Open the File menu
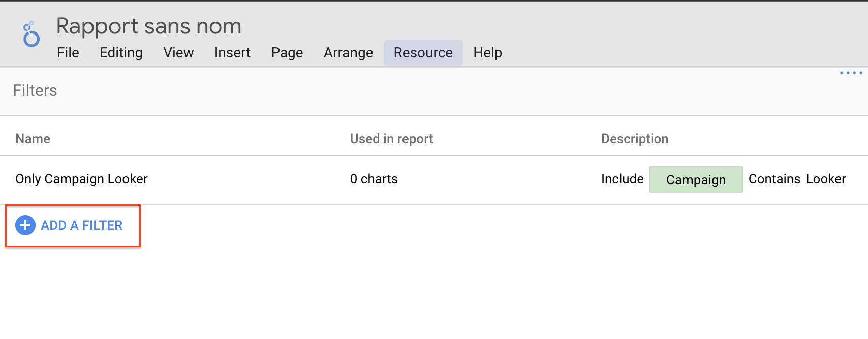 click(x=68, y=53)
